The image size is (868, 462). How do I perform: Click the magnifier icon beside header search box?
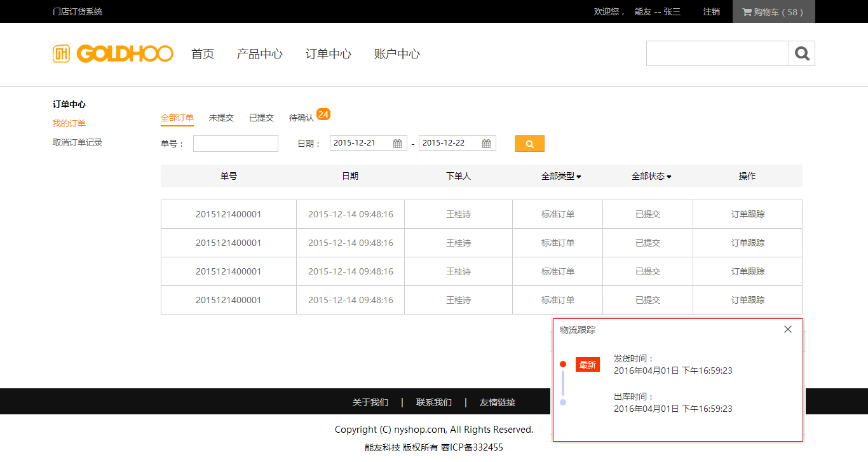point(802,54)
